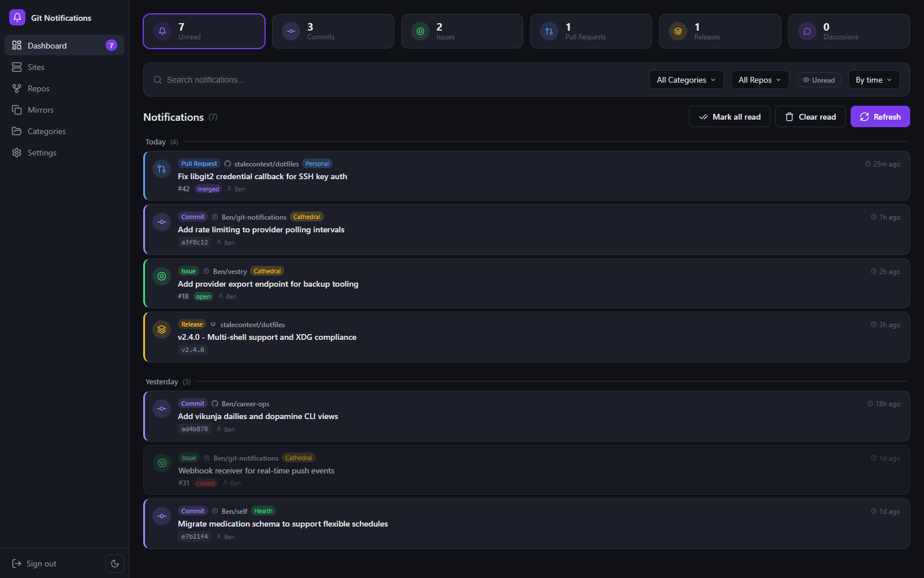Open Add provider export endpoint issue
Viewport: 924px width, 578px height.
coord(527,283)
